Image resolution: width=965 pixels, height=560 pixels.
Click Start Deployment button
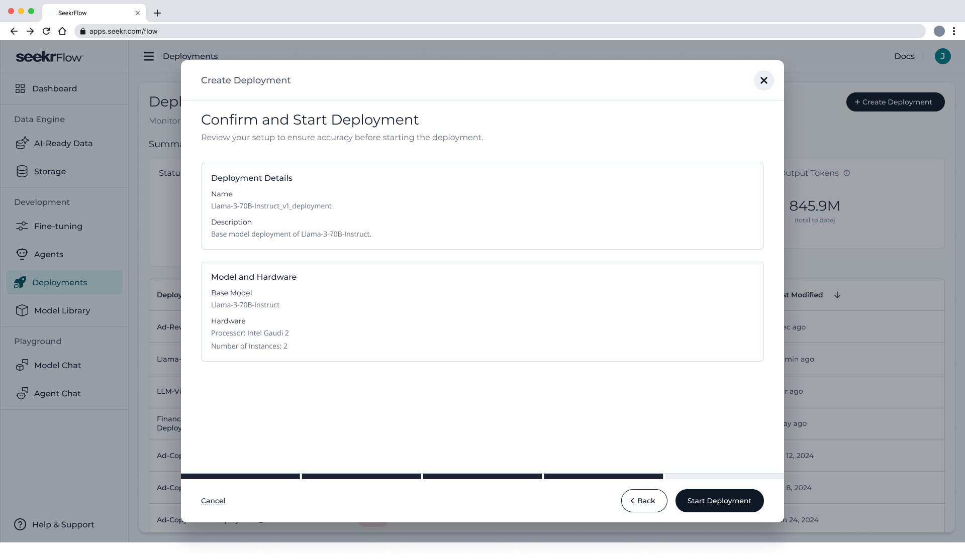[x=719, y=501]
